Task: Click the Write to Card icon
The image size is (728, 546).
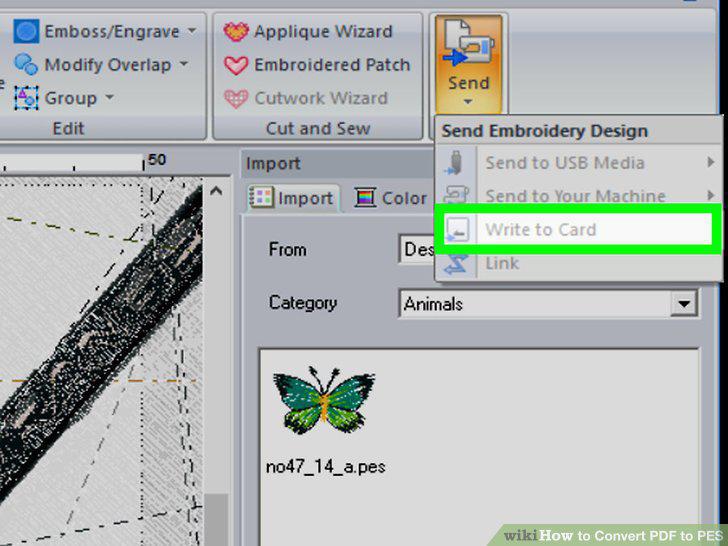Action: coord(457,229)
